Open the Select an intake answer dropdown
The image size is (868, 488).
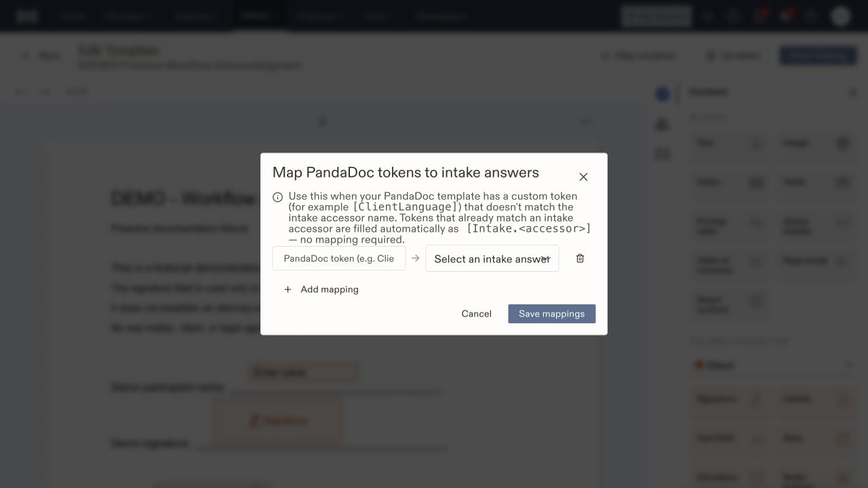click(492, 258)
